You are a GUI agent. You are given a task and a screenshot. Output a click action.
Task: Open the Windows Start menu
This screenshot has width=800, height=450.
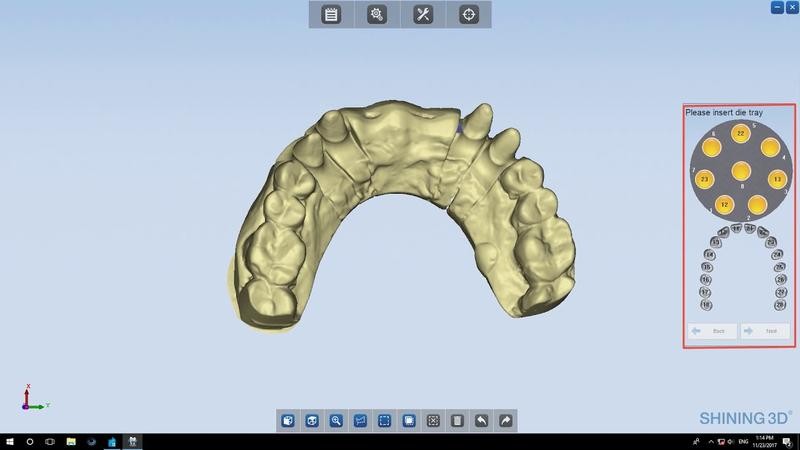(x=9, y=441)
